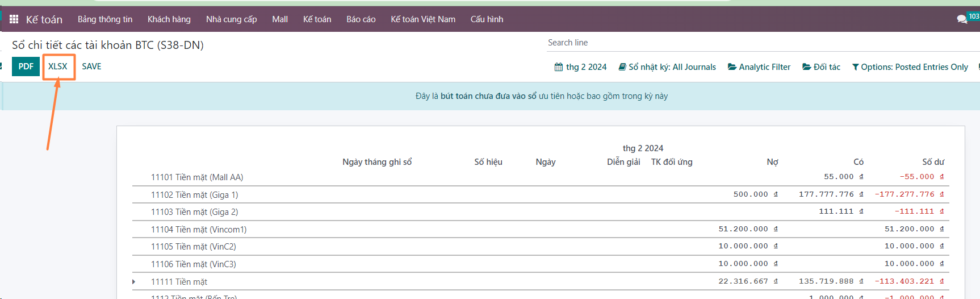Screen dimensions: 980x299
Task: Open account 11111 Tiền mặt
Action: 179,282
